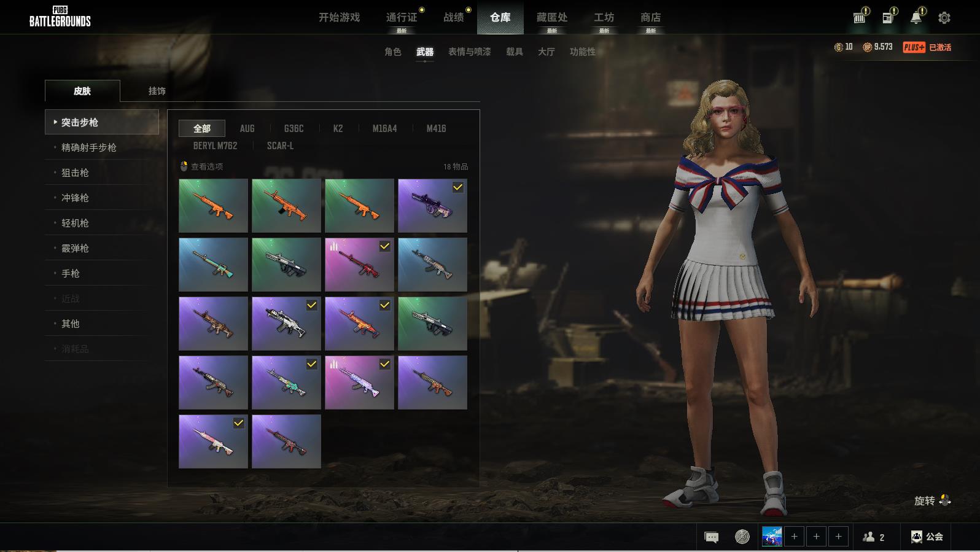Filter by 全部 all weapons
Screen dimensions: 980x552
202,128
